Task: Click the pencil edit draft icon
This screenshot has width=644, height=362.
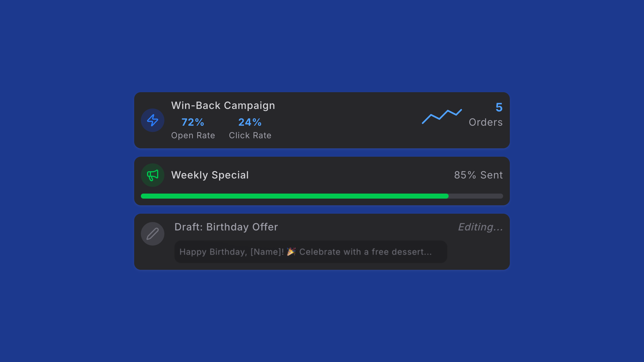Action: point(153,234)
